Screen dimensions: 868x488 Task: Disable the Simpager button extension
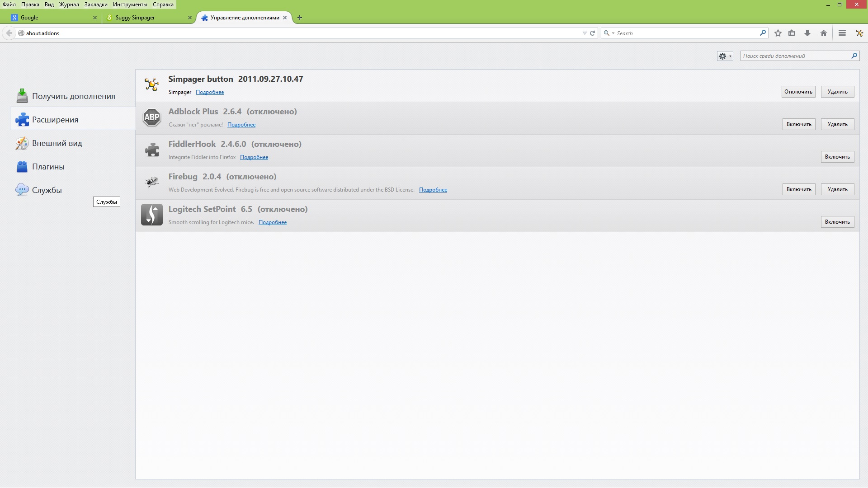point(798,92)
